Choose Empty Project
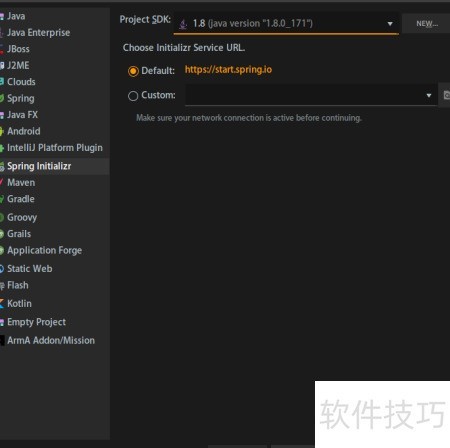450x448 pixels. (36, 322)
